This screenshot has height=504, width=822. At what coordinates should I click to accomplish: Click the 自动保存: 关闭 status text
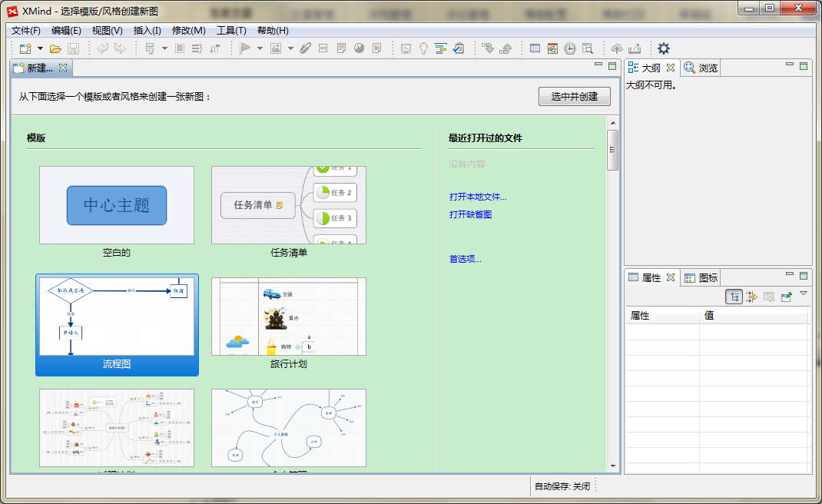(x=562, y=486)
